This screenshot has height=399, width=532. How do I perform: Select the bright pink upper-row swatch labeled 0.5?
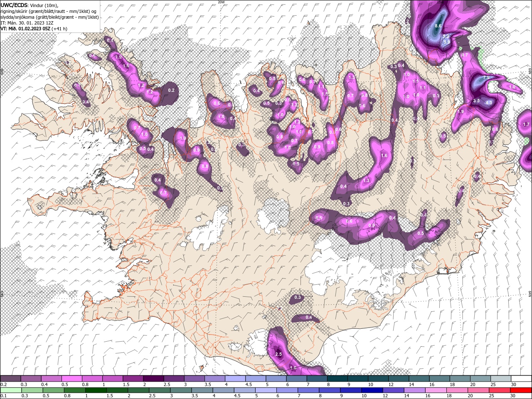pos(71,379)
